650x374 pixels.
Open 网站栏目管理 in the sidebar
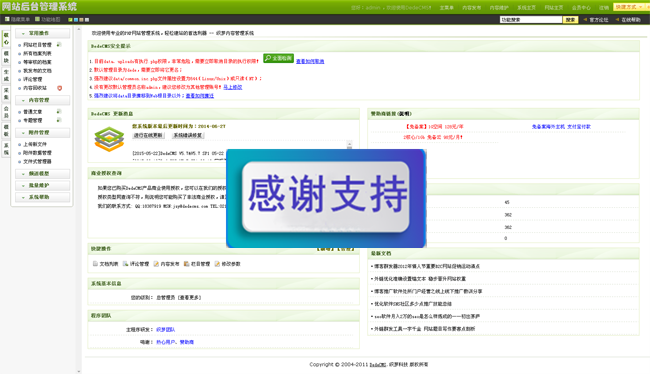(37, 45)
